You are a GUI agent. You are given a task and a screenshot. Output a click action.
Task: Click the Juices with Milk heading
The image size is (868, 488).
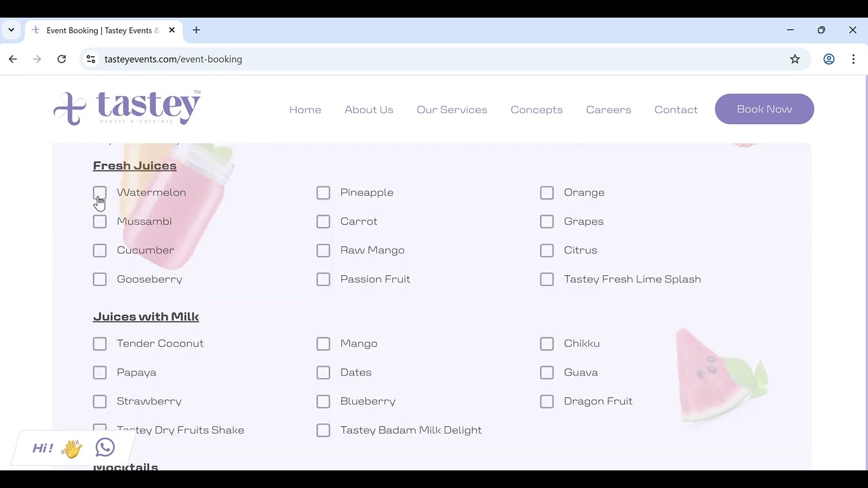click(146, 317)
